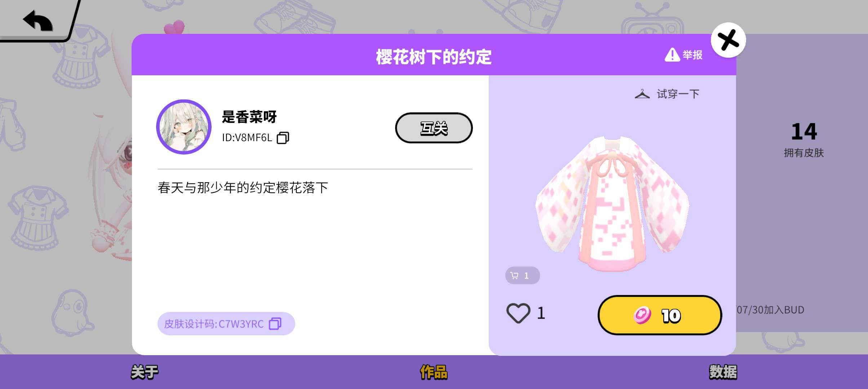Click the hanger try-on icon
Image resolution: width=868 pixels, height=389 pixels.
[642, 94]
